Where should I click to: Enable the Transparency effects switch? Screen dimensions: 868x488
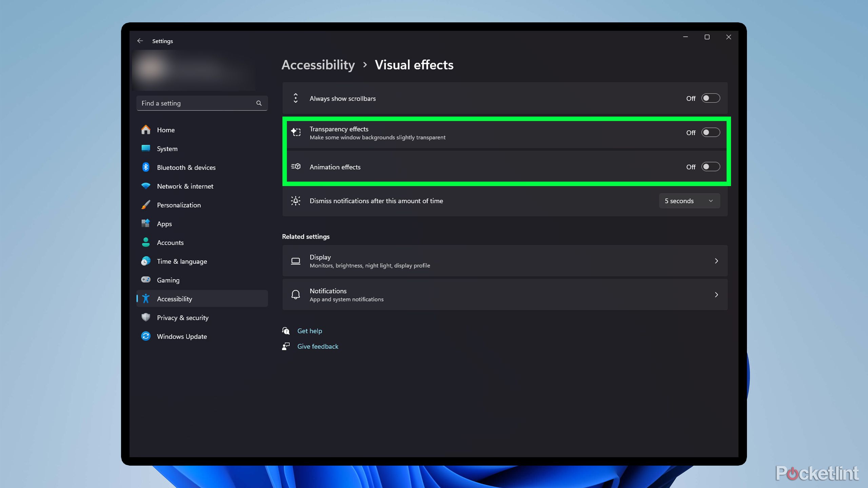pyautogui.click(x=710, y=133)
